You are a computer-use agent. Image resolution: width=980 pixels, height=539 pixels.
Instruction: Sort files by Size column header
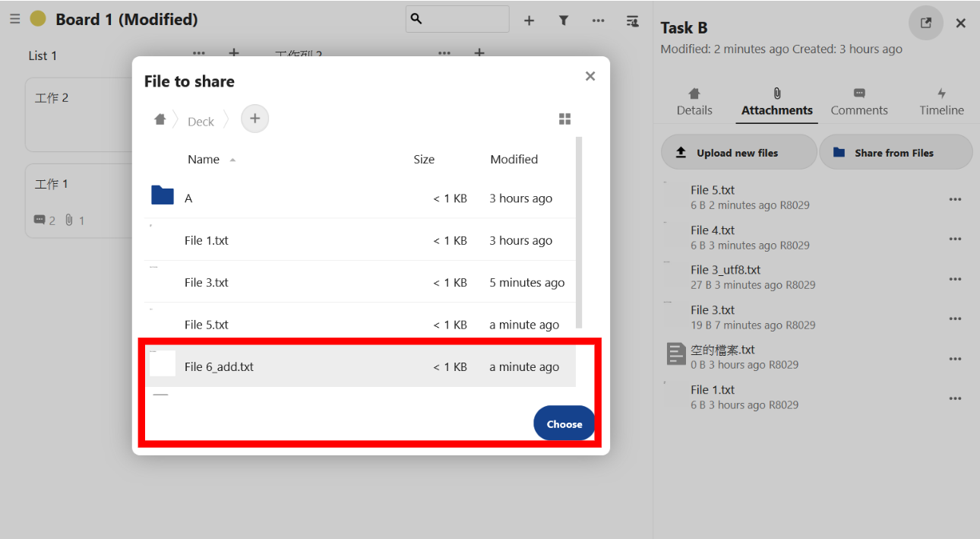424,160
